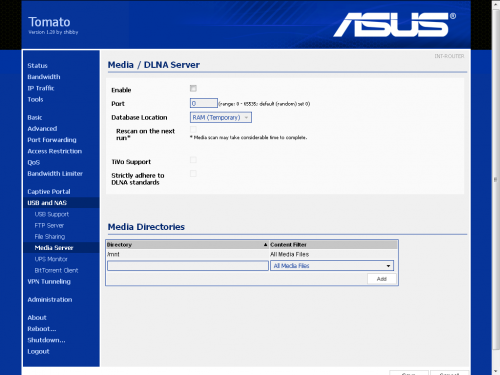
Task: Enable Rescan on the next run
Action: click(x=193, y=129)
